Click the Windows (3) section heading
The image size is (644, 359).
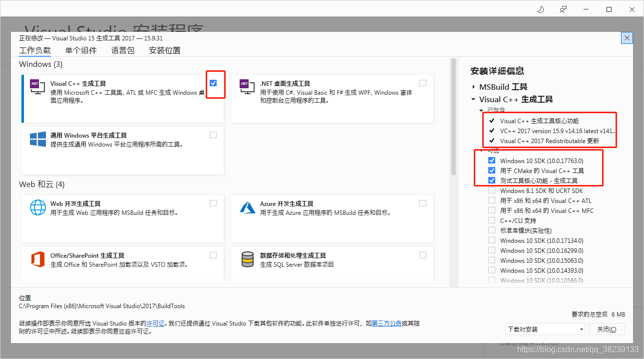click(x=41, y=64)
